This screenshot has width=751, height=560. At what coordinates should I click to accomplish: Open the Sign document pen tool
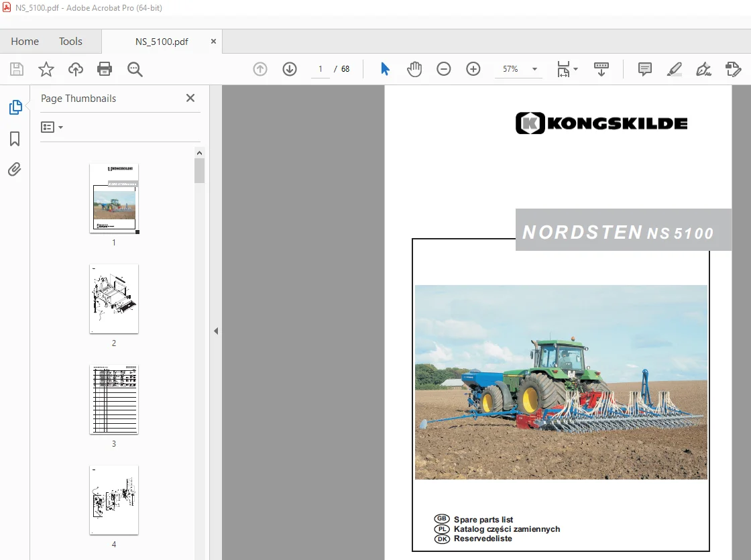703,70
